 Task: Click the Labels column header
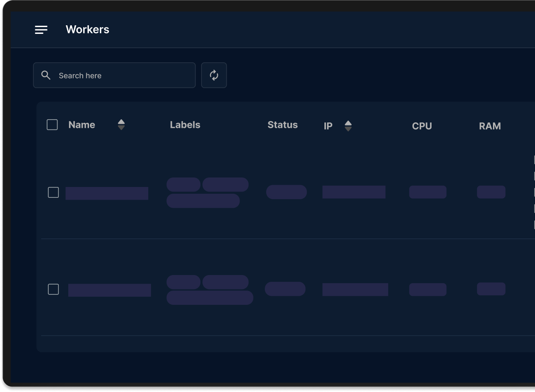coord(185,125)
